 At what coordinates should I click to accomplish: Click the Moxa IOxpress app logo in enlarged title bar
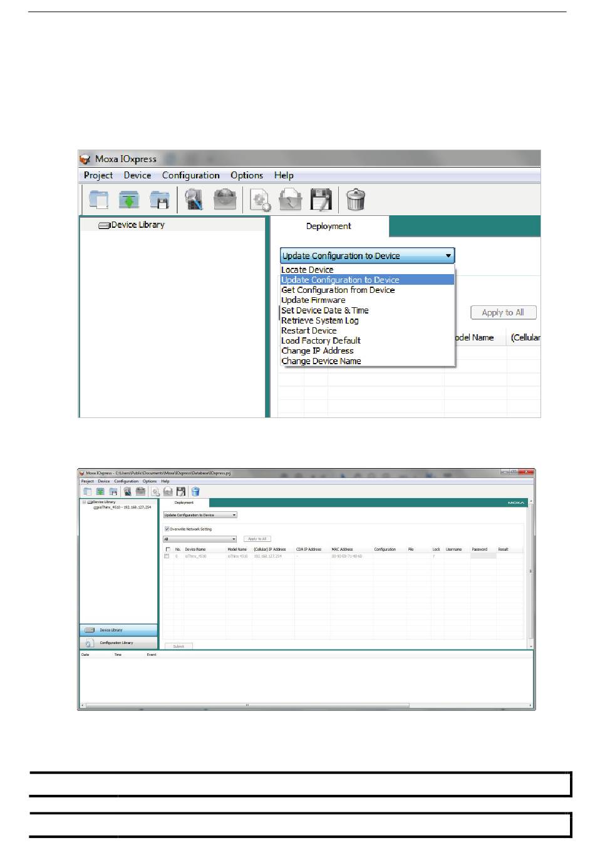pos(86,159)
